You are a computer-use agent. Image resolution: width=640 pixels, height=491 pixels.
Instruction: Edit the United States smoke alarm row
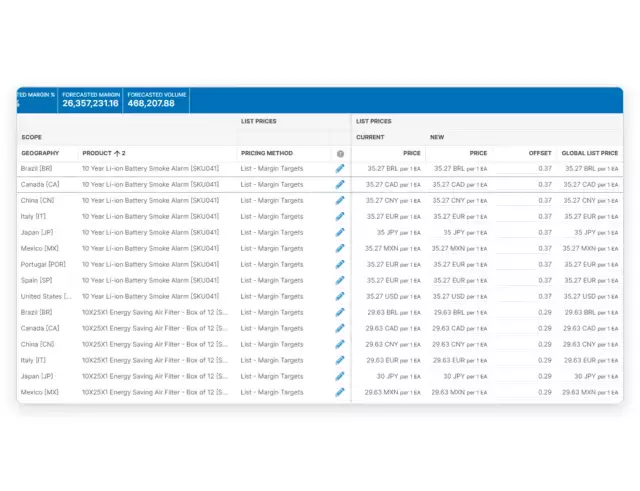point(340,297)
